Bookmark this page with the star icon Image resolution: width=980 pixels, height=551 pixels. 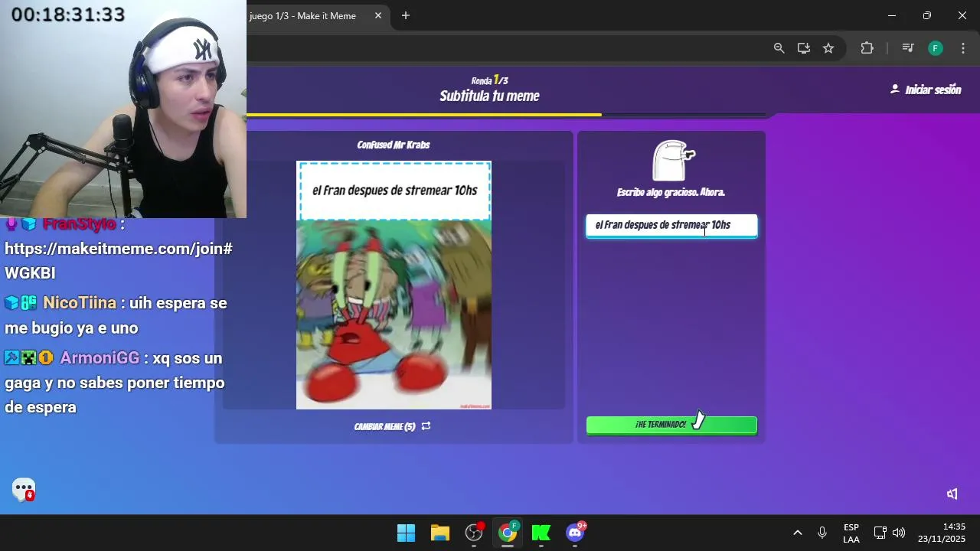828,47
